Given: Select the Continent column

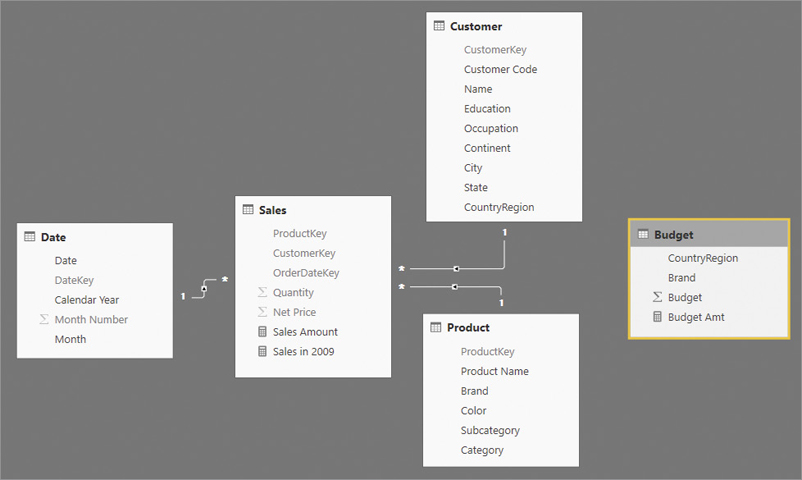Looking at the screenshot, I should coord(487,148).
